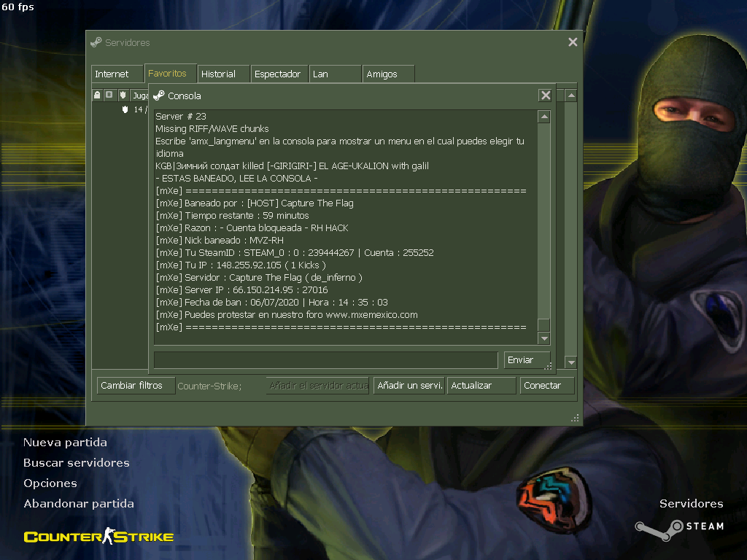Click the console scrollbar down arrow

tap(544, 338)
